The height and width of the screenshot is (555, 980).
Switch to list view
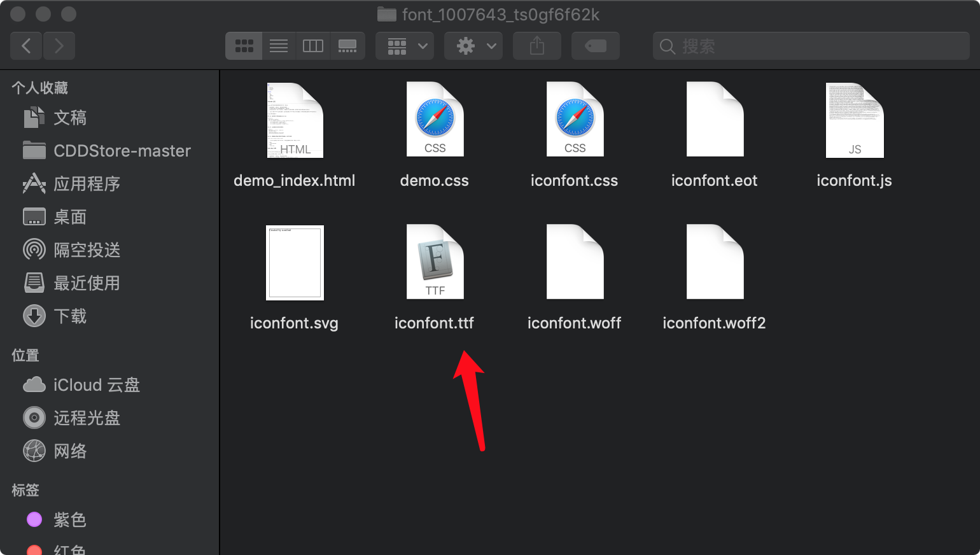[278, 45]
